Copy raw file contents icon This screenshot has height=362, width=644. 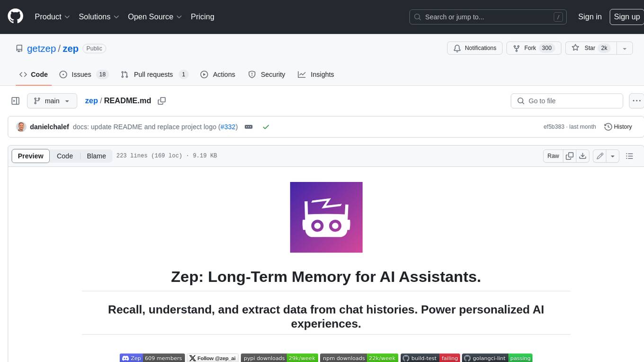[570, 156]
